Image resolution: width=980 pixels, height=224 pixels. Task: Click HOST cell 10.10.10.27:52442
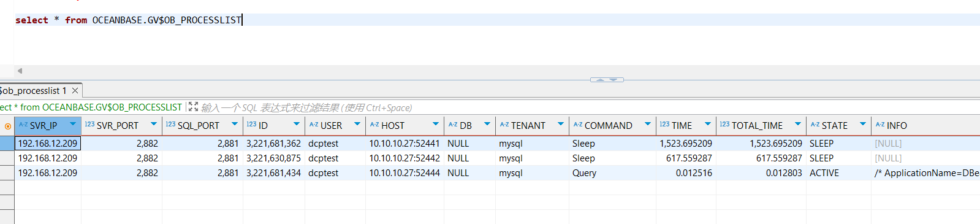pos(405,158)
